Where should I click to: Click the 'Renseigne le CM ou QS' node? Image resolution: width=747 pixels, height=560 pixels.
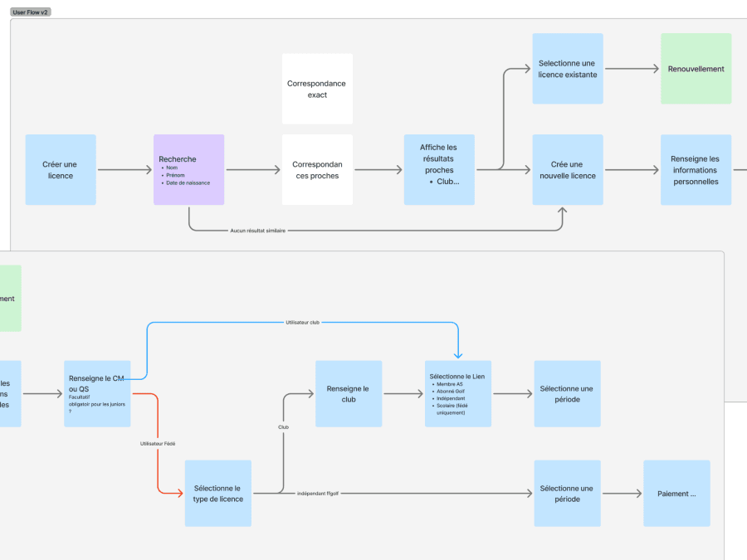[x=96, y=394]
